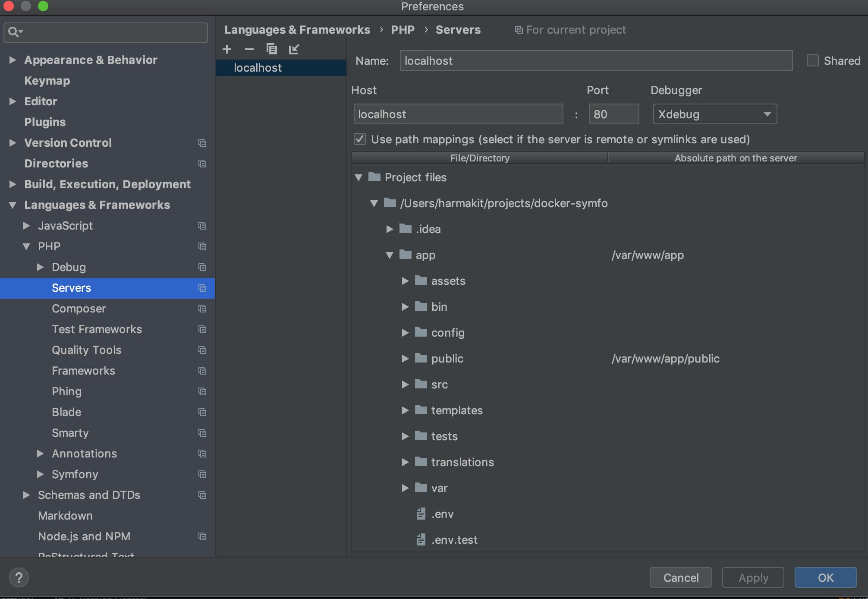Click the copy server configuration icon
Screen dimensions: 868x599
pos(271,49)
